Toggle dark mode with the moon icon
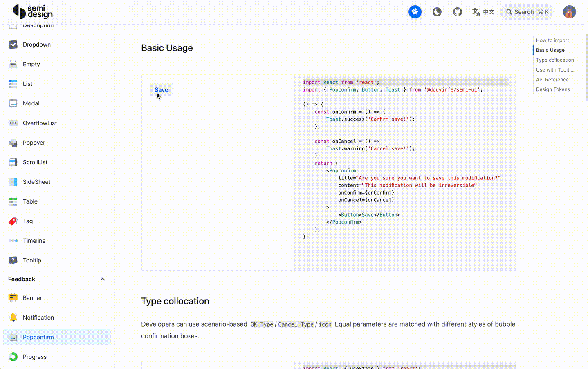Viewport: 588px width, 369px height. pyautogui.click(x=437, y=12)
